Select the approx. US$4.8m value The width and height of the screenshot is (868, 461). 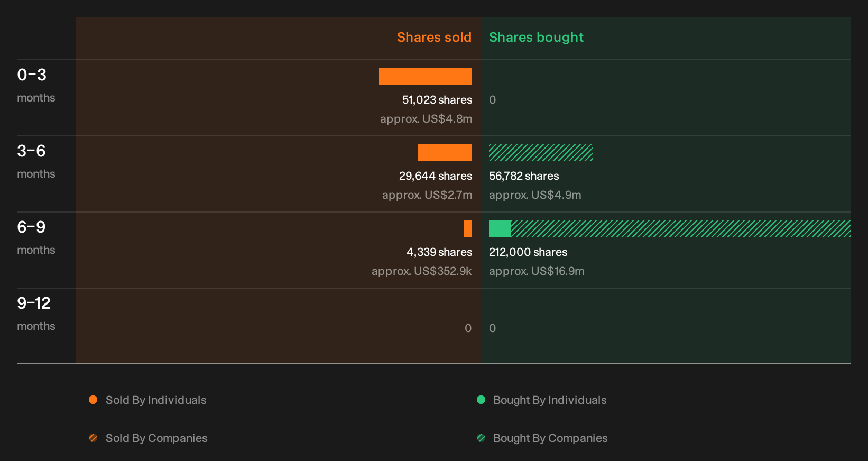(x=426, y=119)
